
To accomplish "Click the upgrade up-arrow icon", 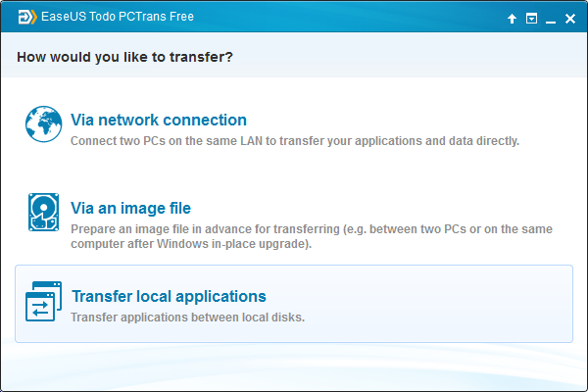I will (512, 19).
